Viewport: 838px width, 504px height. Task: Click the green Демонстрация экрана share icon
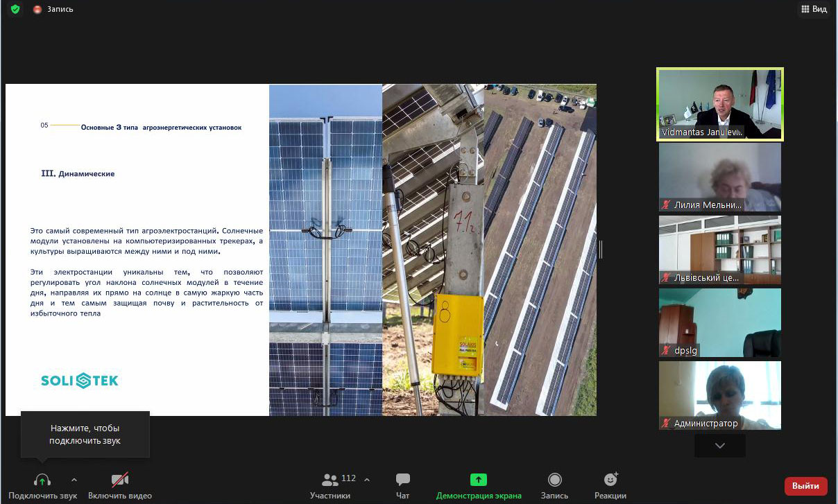478,480
